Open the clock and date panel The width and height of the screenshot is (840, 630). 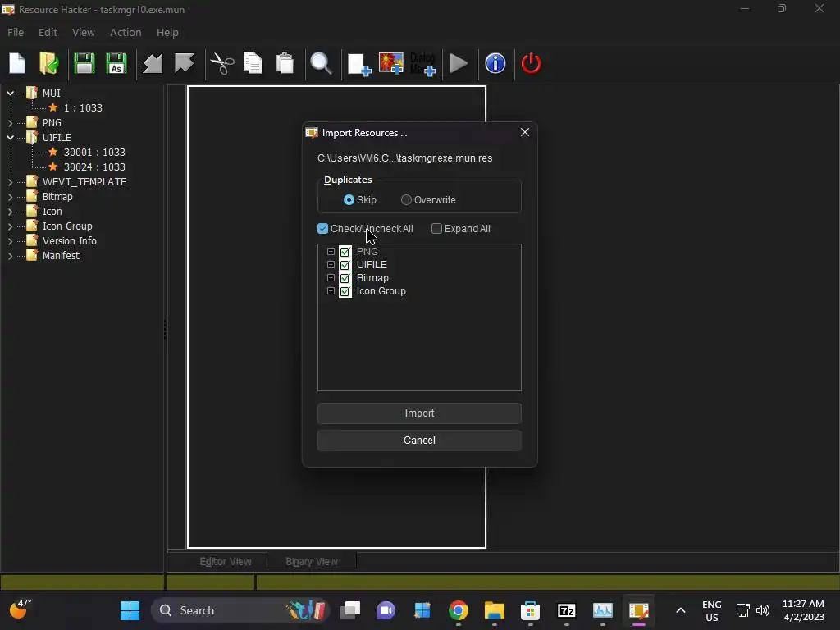pyautogui.click(x=803, y=610)
